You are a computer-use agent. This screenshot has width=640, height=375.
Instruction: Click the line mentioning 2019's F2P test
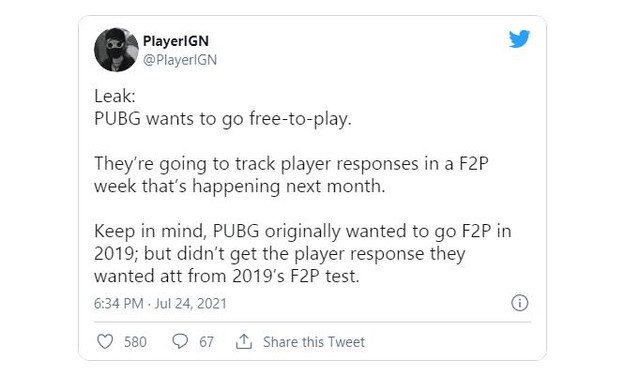[x=227, y=276]
